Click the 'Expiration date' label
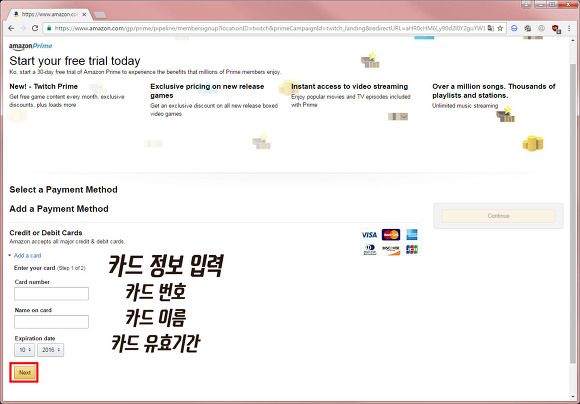 pyautogui.click(x=35, y=338)
